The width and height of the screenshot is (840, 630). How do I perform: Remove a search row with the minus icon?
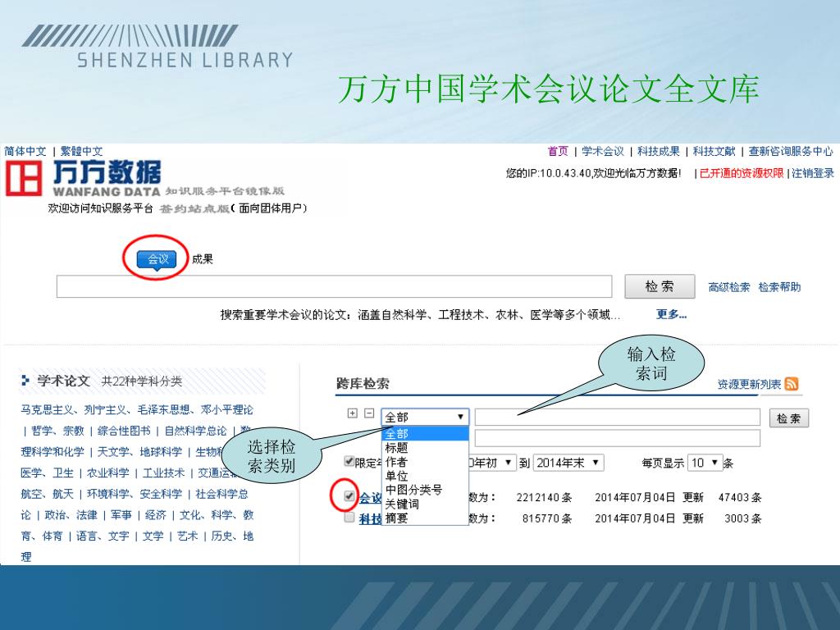coord(369,413)
